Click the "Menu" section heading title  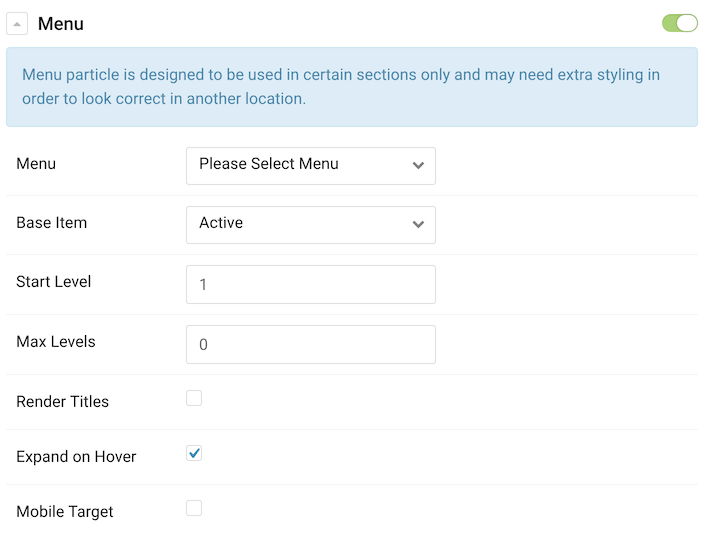click(x=61, y=24)
